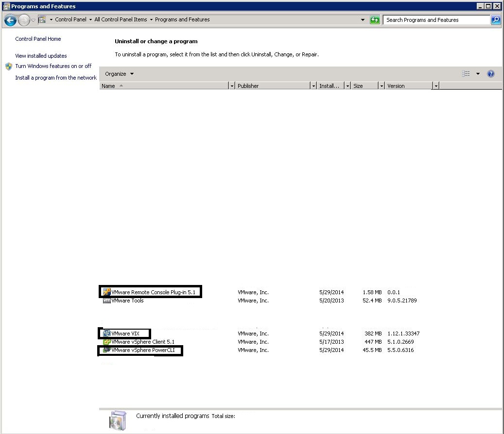Click the VMware VIX program icon
The width and height of the screenshot is (504, 434).
point(106,334)
